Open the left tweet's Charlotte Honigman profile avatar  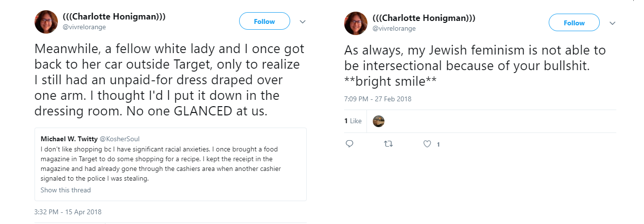[x=46, y=21]
